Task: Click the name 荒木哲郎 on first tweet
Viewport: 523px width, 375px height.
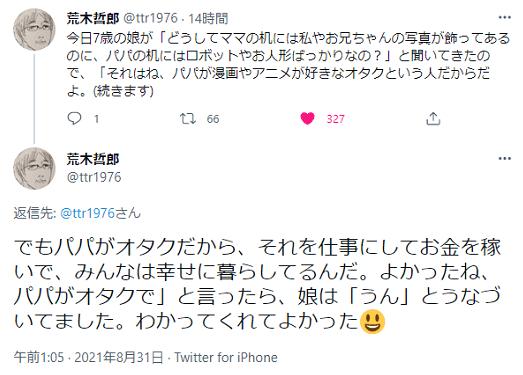Action: [93, 18]
